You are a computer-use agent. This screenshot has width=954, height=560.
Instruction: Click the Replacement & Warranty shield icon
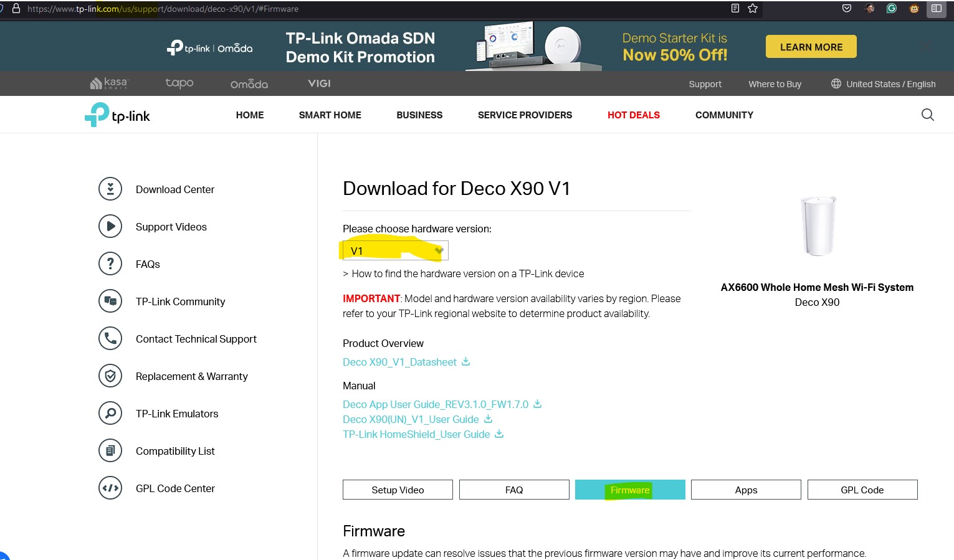pyautogui.click(x=110, y=376)
